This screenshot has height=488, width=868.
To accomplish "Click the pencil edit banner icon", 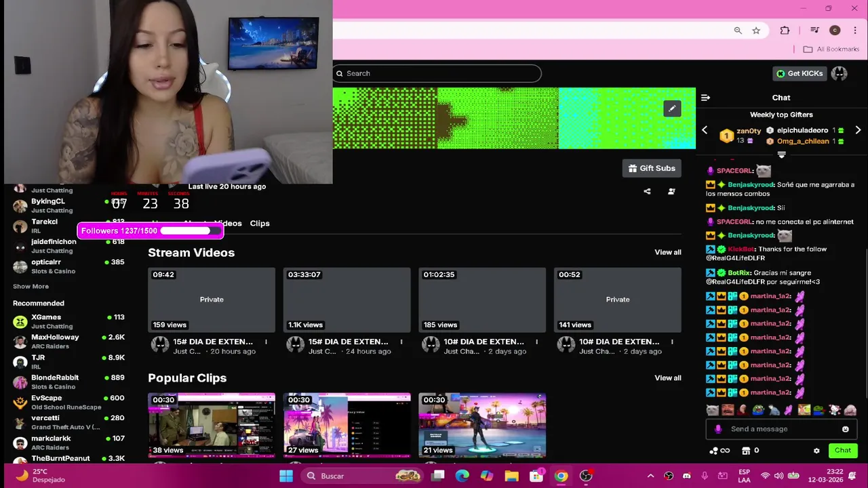I will click(x=672, y=108).
